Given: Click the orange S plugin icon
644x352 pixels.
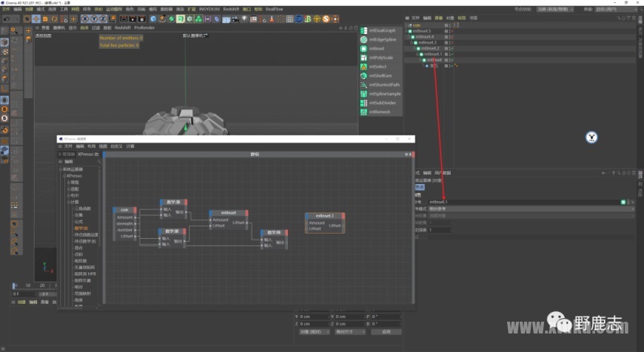Looking at the screenshot, I should point(326,19).
